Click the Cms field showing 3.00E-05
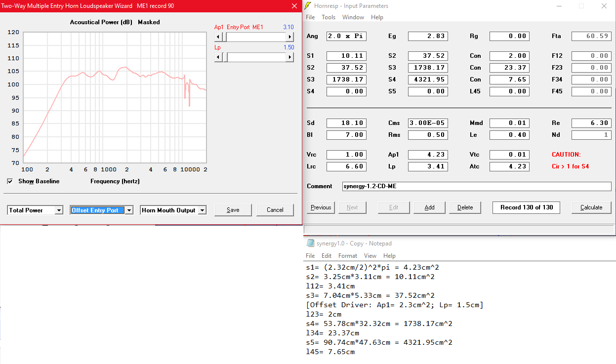616x364 pixels. tap(428, 123)
